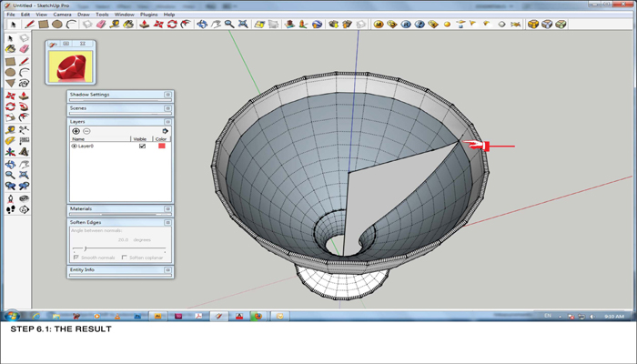
Task: Open the Camera menu
Action: [x=62, y=15]
